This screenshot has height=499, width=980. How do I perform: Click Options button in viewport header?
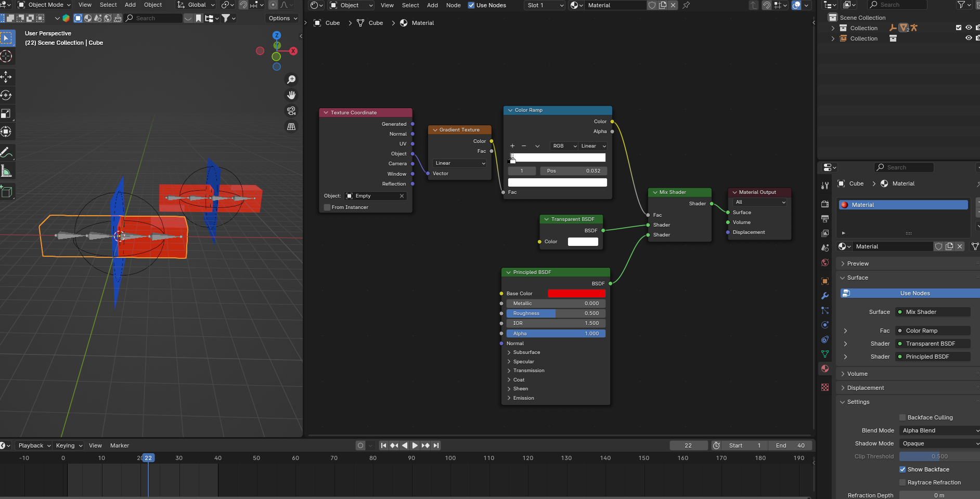[x=282, y=18]
